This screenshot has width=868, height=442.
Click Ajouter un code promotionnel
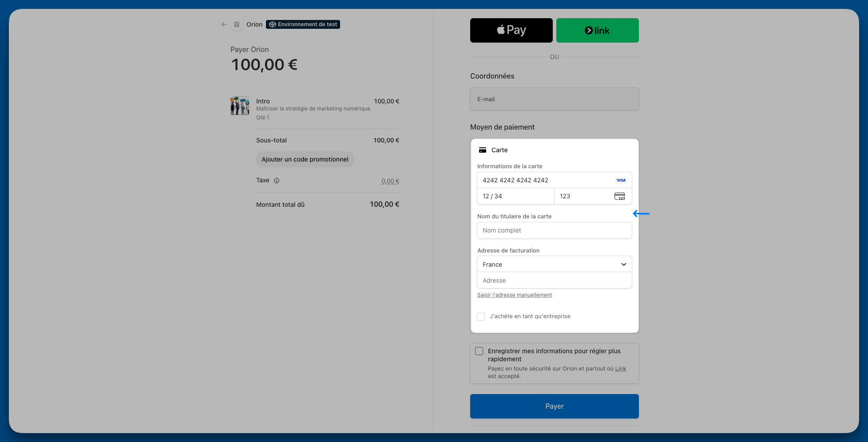(x=305, y=159)
